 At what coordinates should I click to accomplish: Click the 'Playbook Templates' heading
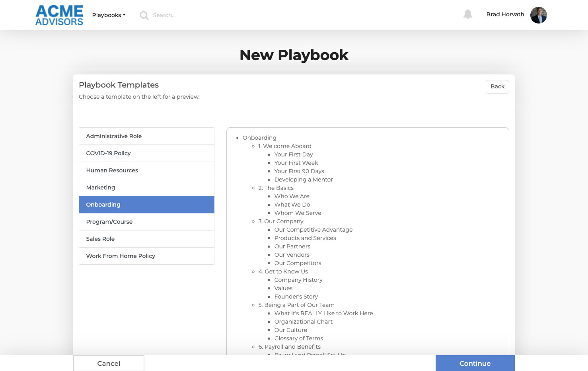[119, 85]
